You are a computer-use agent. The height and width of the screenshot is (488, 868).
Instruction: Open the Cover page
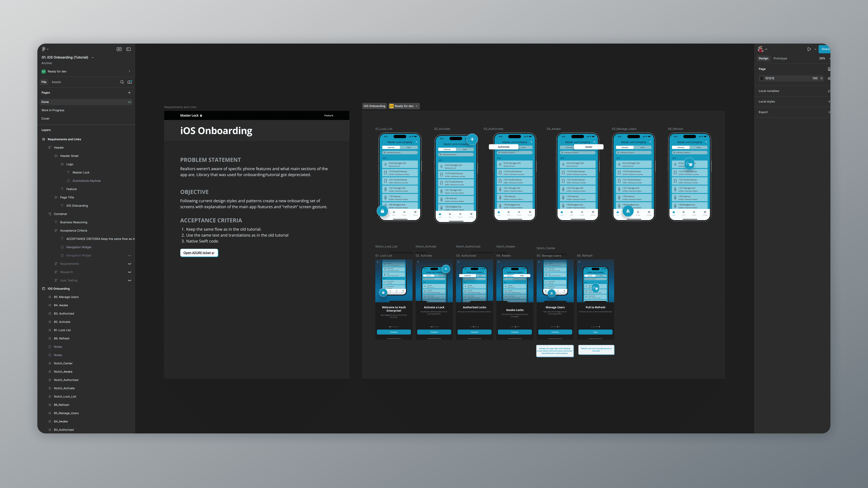point(45,118)
